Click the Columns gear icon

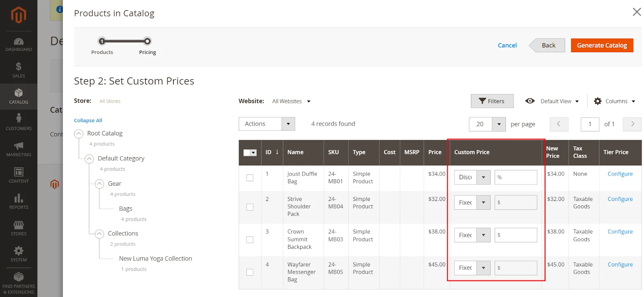pos(598,101)
